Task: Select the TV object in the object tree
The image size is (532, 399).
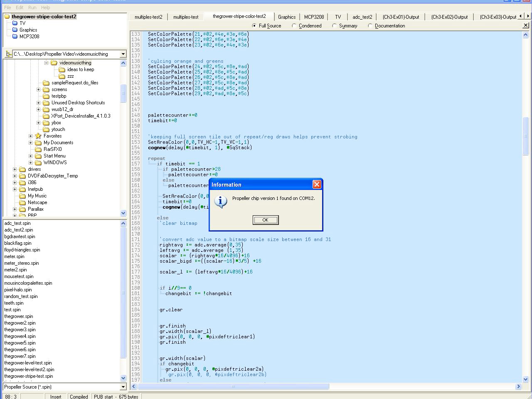Action: pyautogui.click(x=22, y=23)
